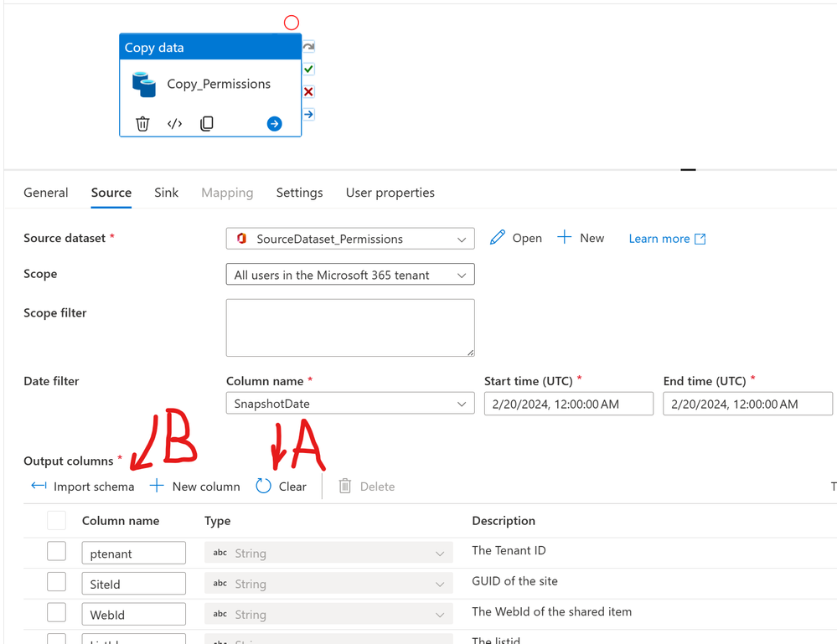Click the Type table header
This screenshot has height=644, width=837.
(217, 521)
